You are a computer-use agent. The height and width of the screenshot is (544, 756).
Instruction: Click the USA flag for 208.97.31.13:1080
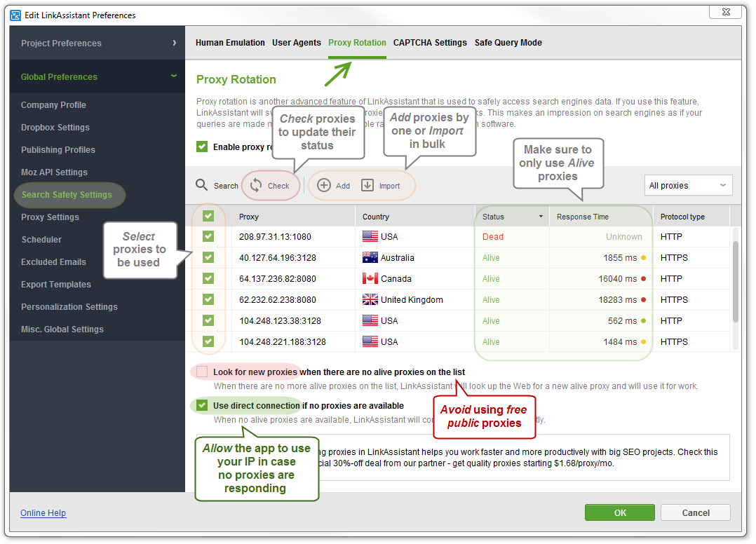[370, 236]
